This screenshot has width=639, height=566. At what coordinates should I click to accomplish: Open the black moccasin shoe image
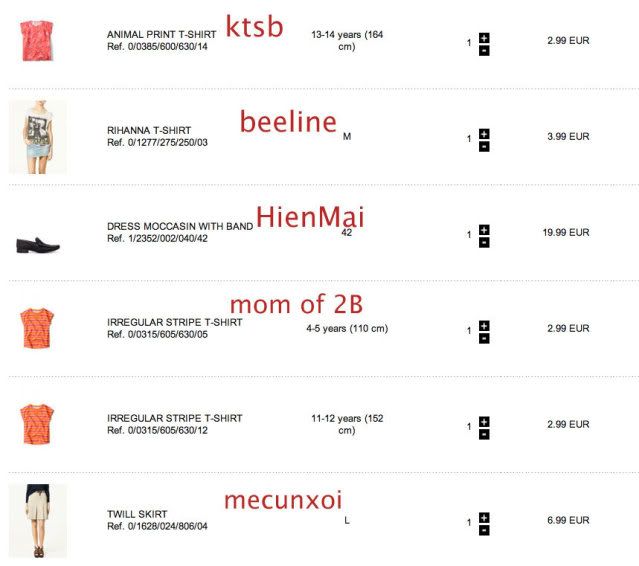point(38,243)
